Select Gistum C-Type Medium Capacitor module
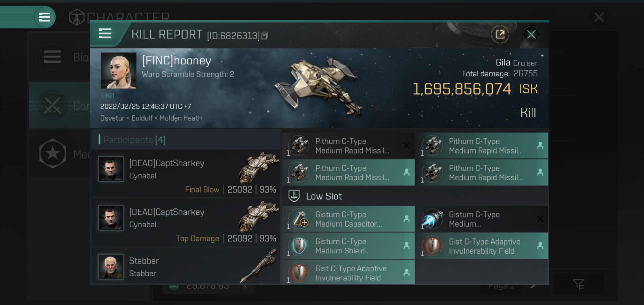The height and width of the screenshot is (305, 644). tap(348, 219)
